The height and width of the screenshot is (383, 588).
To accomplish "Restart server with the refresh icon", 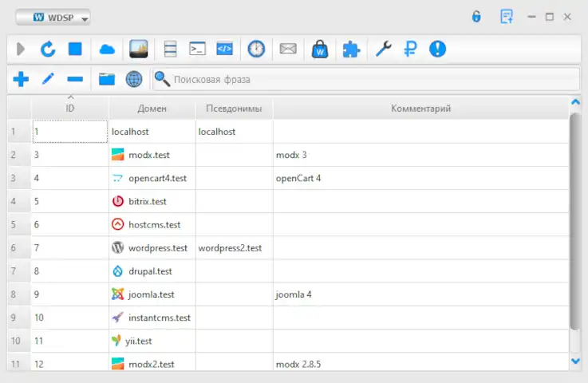I will tap(48, 49).
